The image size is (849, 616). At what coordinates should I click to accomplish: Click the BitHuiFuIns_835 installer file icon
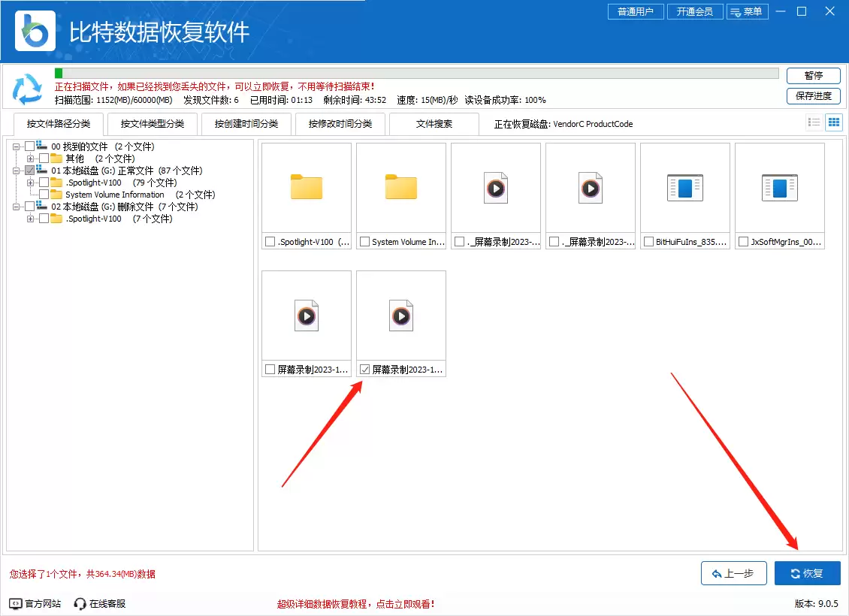(x=685, y=188)
